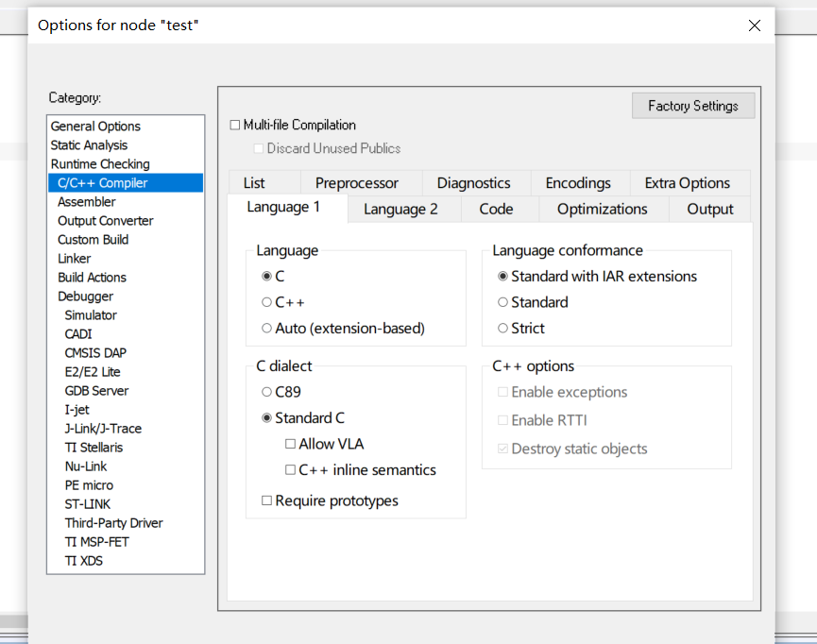Select PE micro category
Screen dimensions: 817x644
[126, 485]
